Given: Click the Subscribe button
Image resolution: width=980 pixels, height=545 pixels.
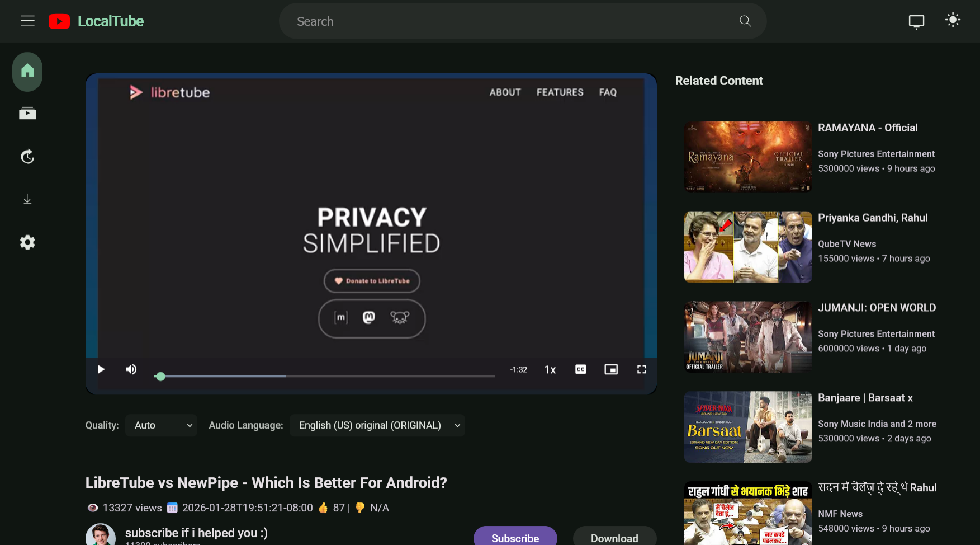Looking at the screenshot, I should [515, 538].
